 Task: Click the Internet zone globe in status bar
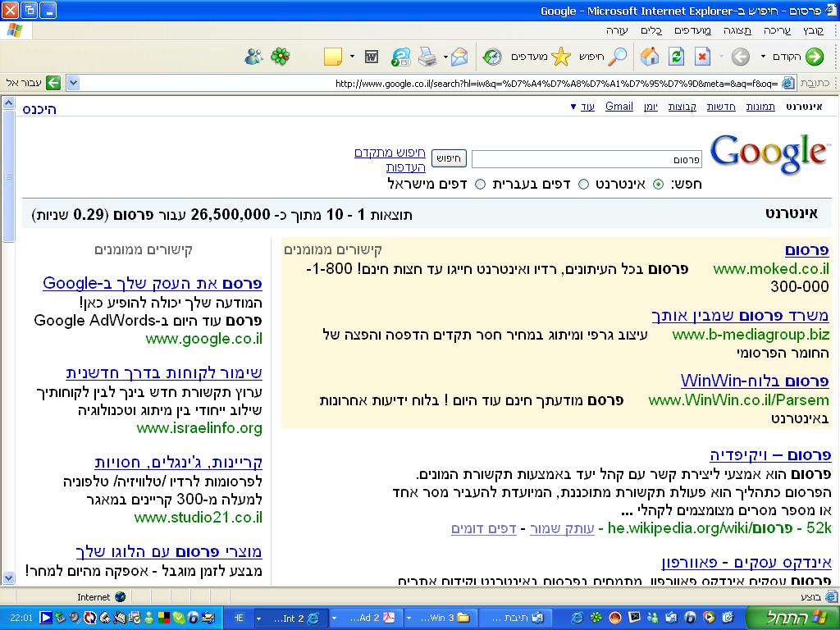click(x=120, y=597)
